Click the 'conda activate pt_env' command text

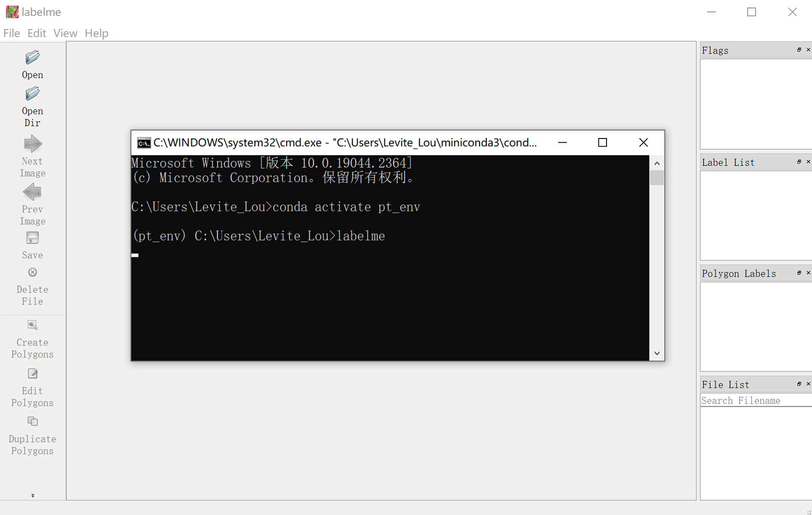[347, 207]
